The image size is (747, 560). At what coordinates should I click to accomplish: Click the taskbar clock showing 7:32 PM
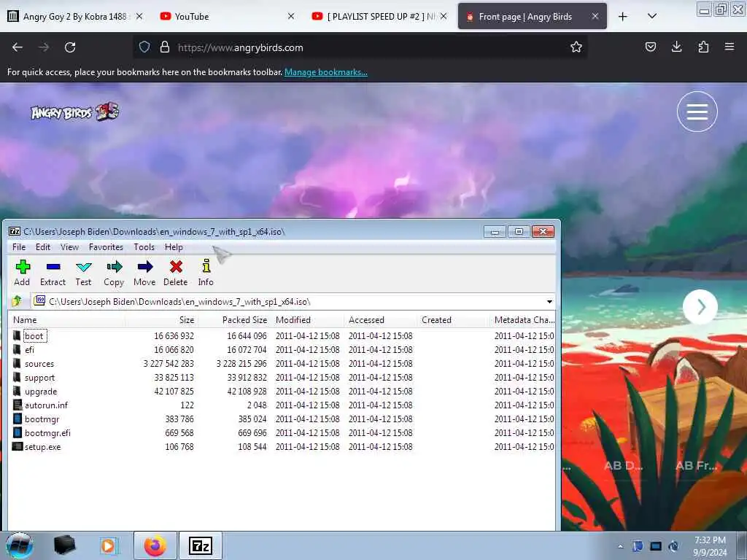(710, 546)
